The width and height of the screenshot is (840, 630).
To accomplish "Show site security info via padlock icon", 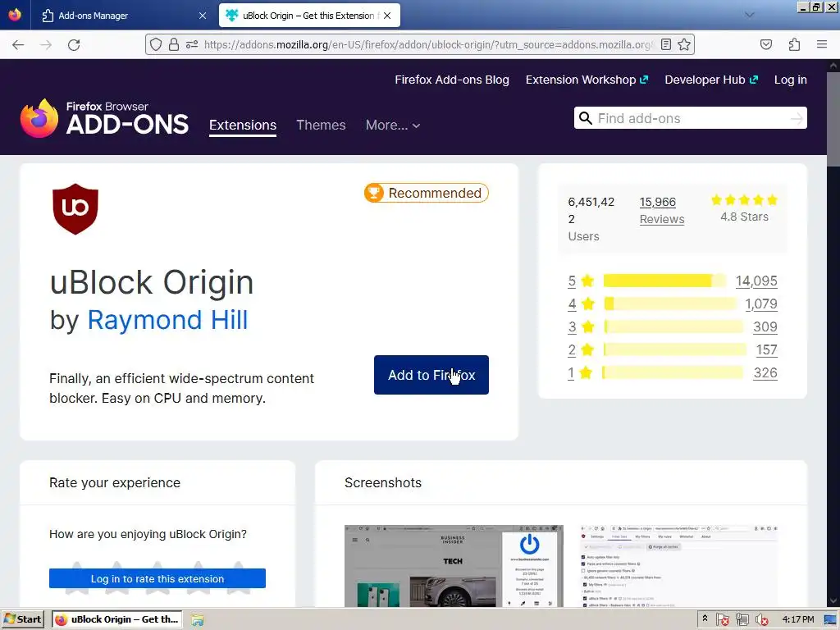I will pyautogui.click(x=174, y=44).
